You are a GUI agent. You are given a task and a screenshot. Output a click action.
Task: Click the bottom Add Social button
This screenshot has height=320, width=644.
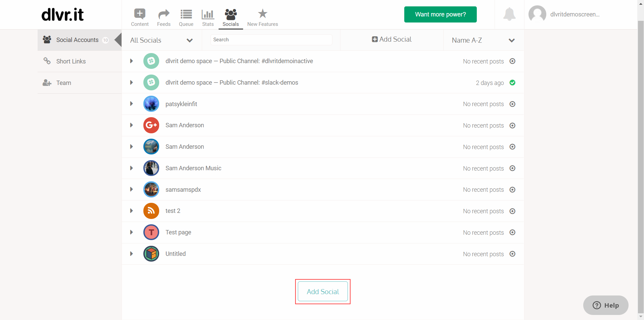[x=323, y=291]
